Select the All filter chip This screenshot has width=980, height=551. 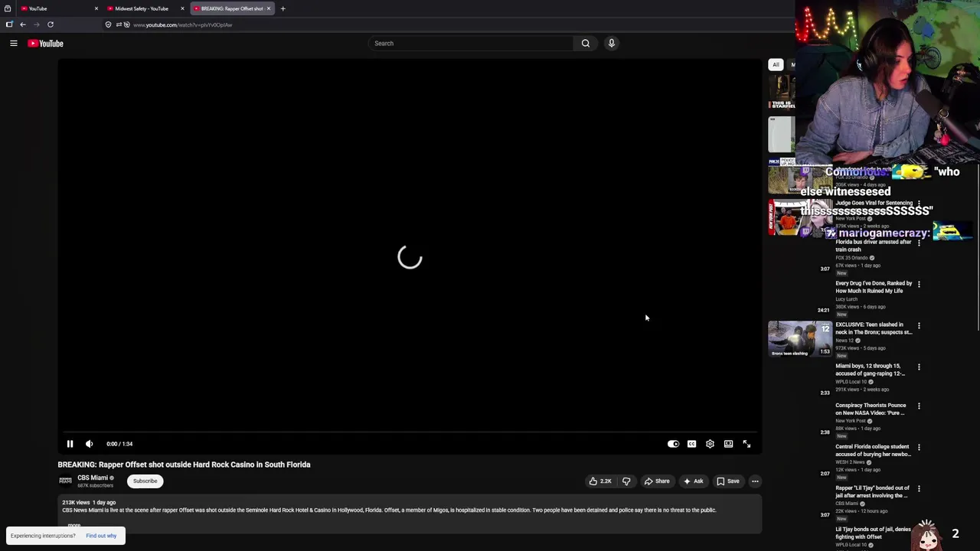776,64
